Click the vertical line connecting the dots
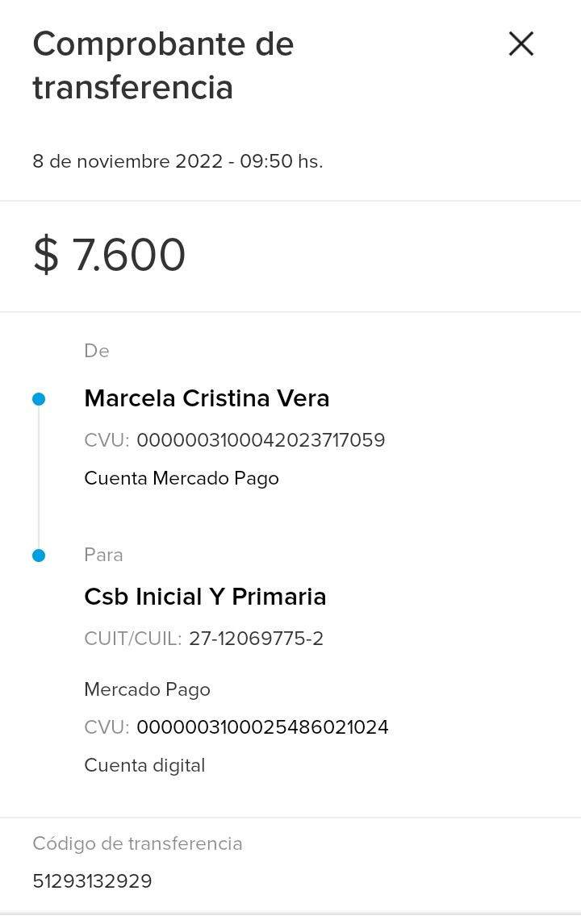Viewport: 581px width, 924px height. pos(39,477)
